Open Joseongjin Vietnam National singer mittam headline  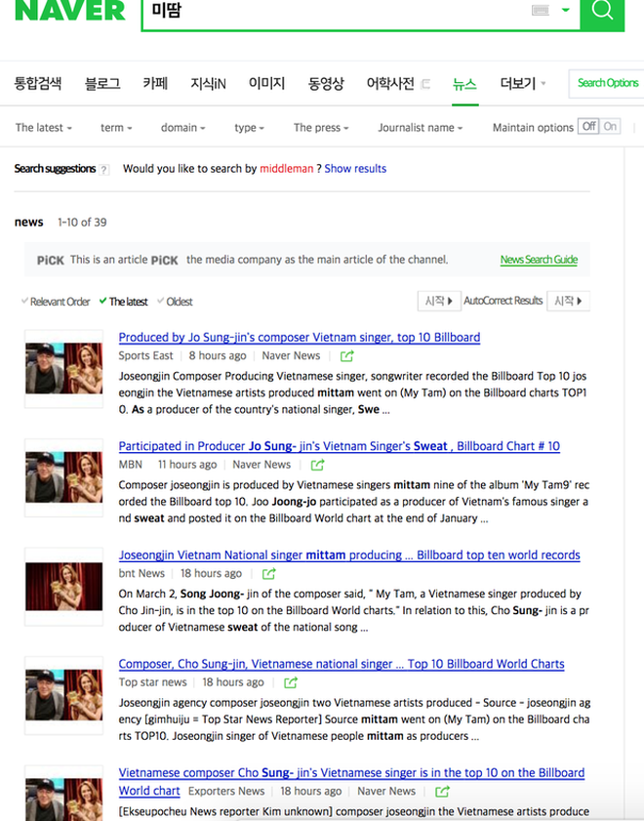coord(349,555)
